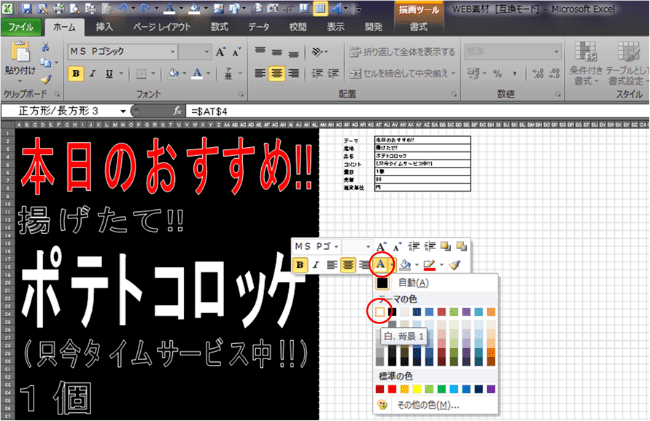Image resolution: width=650 pixels, height=421 pixels.
Task: Pick the white 背景 1 theme color swatch
Action: (x=380, y=312)
